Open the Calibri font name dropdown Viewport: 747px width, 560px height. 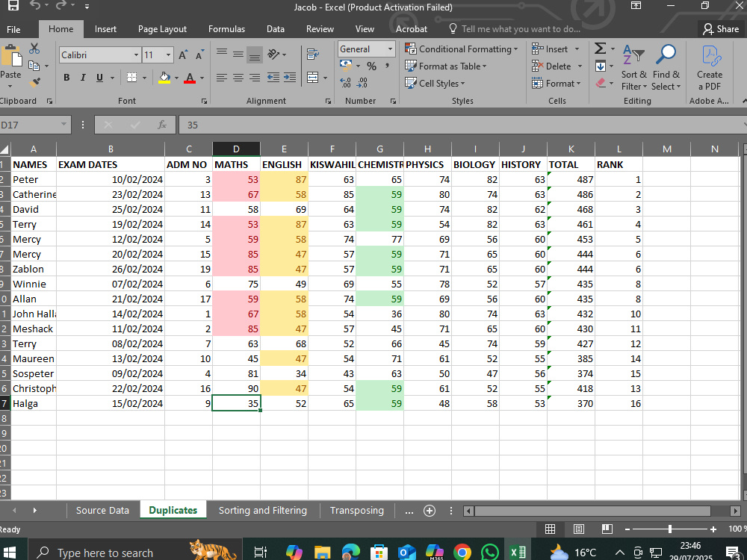136,55
